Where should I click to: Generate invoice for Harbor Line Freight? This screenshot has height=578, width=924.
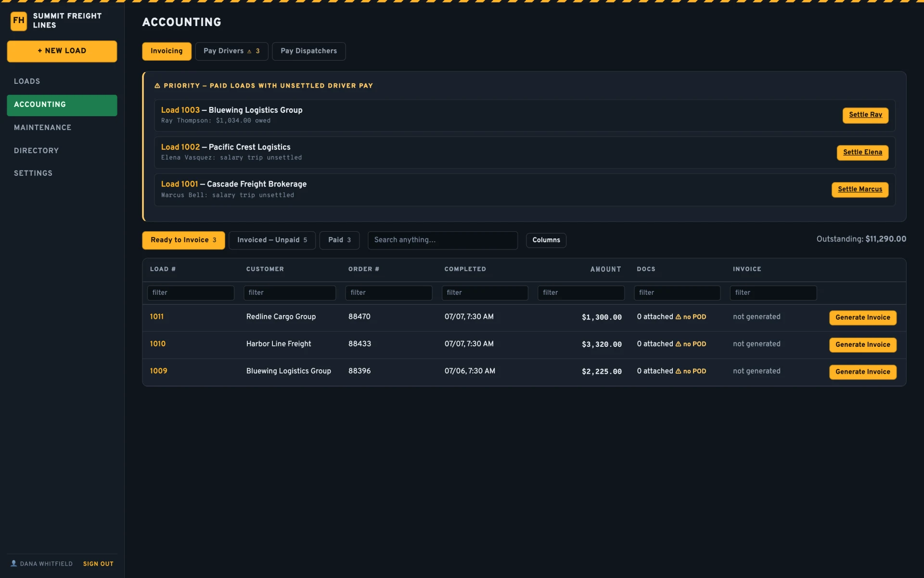pyautogui.click(x=862, y=344)
